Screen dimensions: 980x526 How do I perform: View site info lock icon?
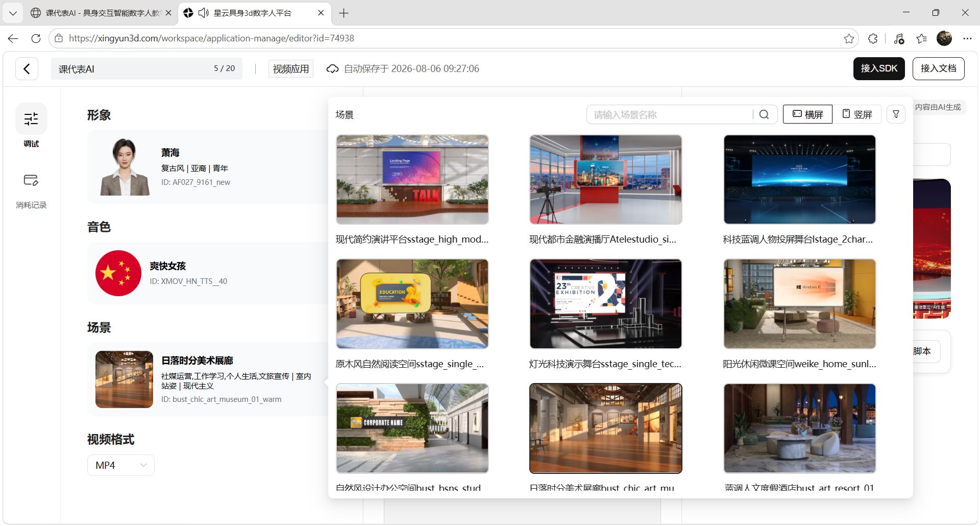pos(59,38)
